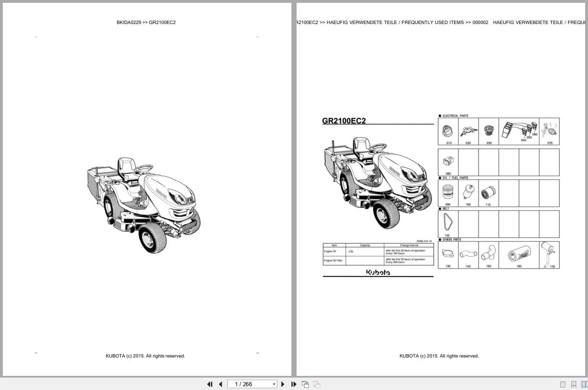Click the mower illustration on left page

[144, 205]
